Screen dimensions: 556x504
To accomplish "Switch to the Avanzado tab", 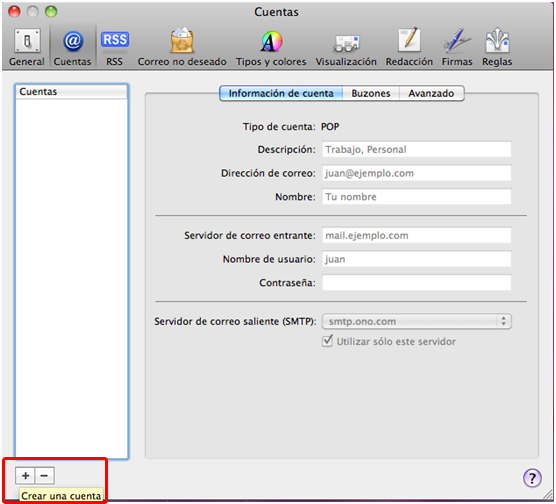I will (x=432, y=93).
